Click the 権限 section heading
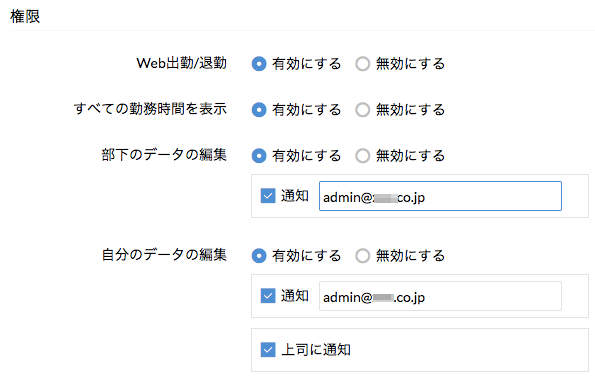595x384 pixels. point(25,16)
